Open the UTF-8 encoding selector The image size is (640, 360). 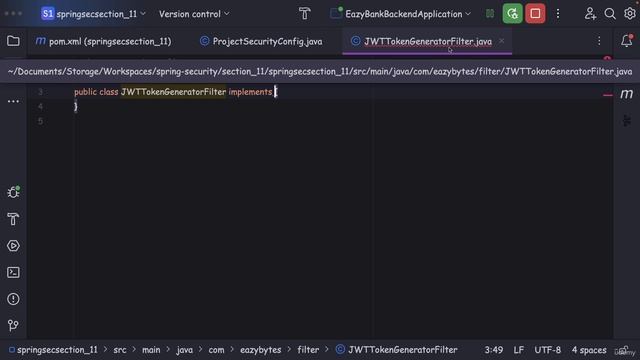[x=547, y=350]
